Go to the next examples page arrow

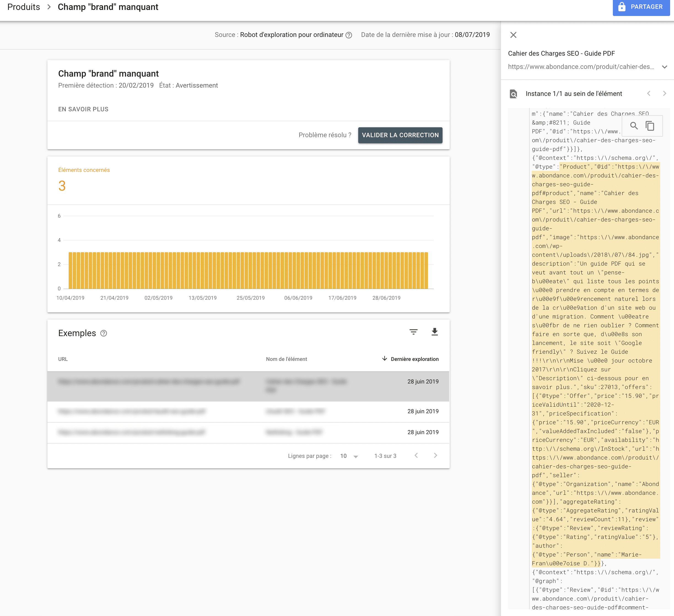pos(435,456)
